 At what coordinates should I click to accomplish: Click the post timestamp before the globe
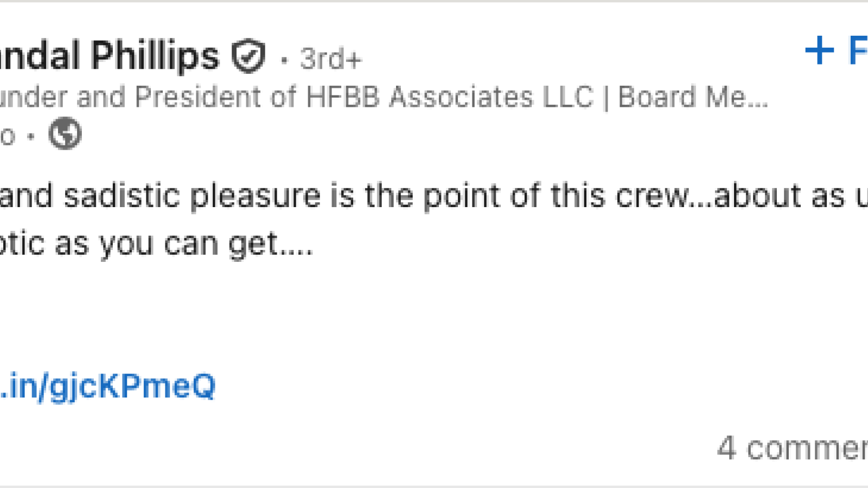[8, 136]
